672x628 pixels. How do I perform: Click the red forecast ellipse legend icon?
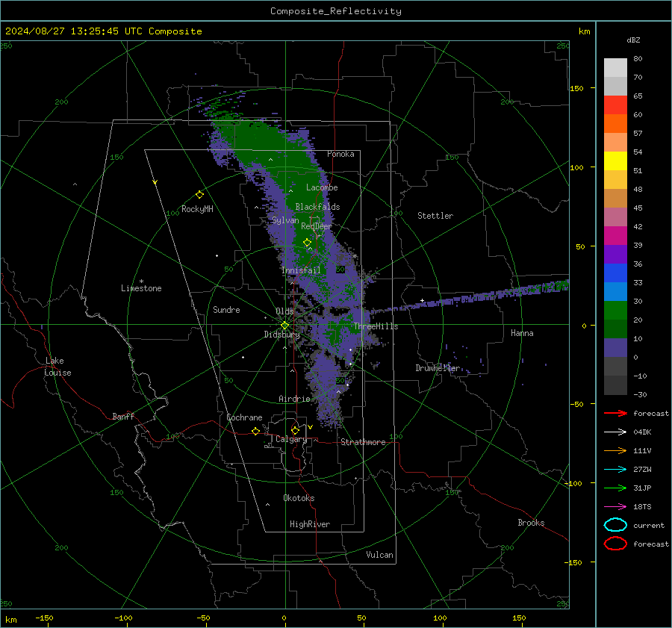(x=615, y=544)
